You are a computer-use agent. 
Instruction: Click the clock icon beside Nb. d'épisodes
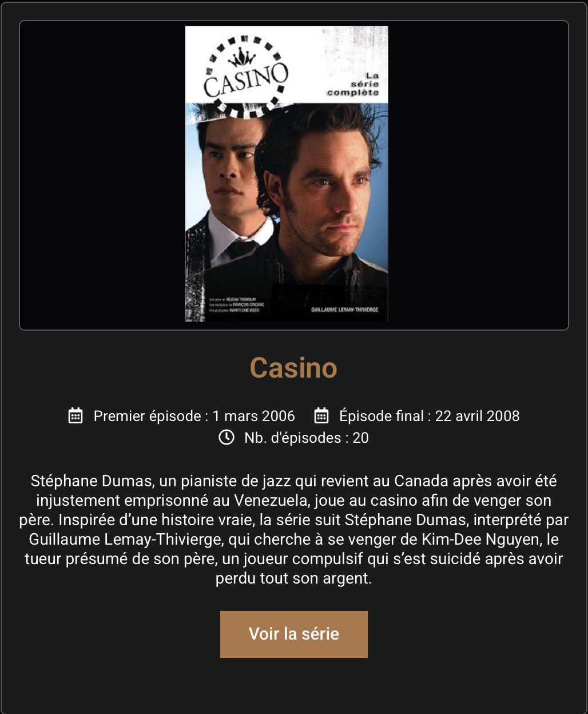point(227,437)
